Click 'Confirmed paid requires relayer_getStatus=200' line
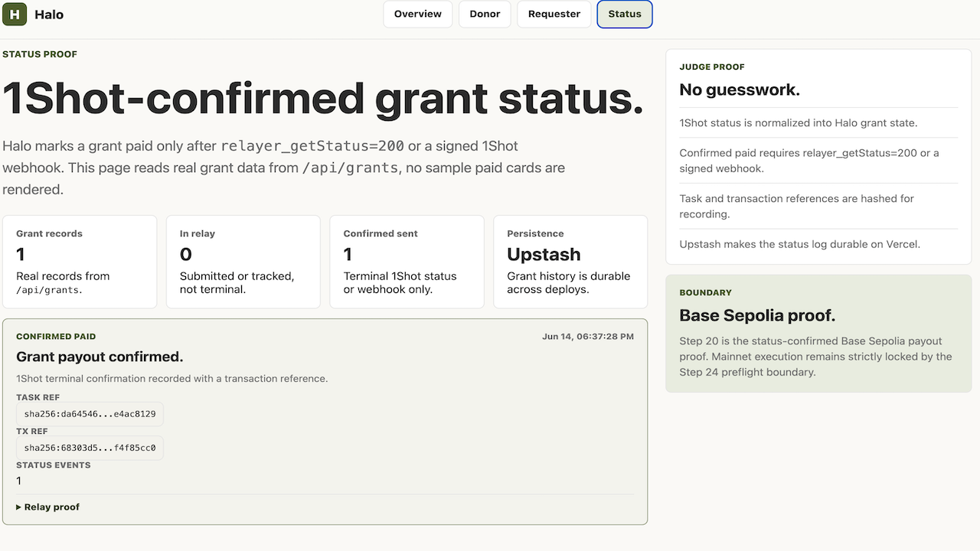This screenshot has height=551, width=980. click(x=809, y=161)
